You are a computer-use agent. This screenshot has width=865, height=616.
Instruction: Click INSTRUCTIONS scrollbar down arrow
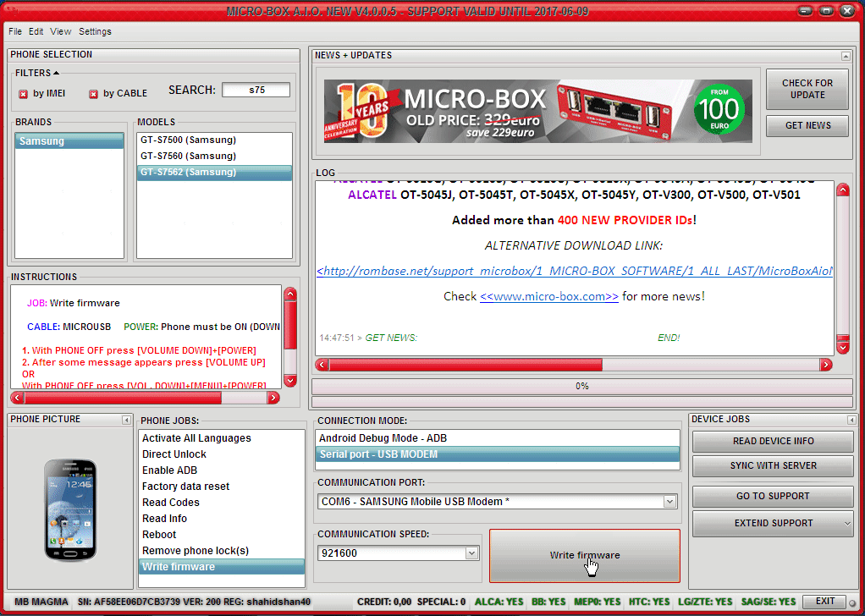[290, 380]
